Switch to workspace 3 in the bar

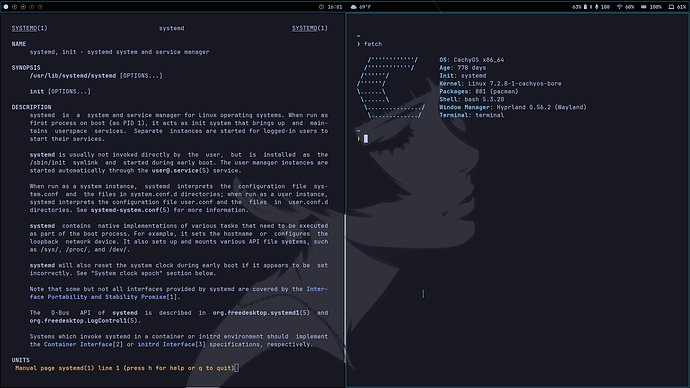point(23,7)
